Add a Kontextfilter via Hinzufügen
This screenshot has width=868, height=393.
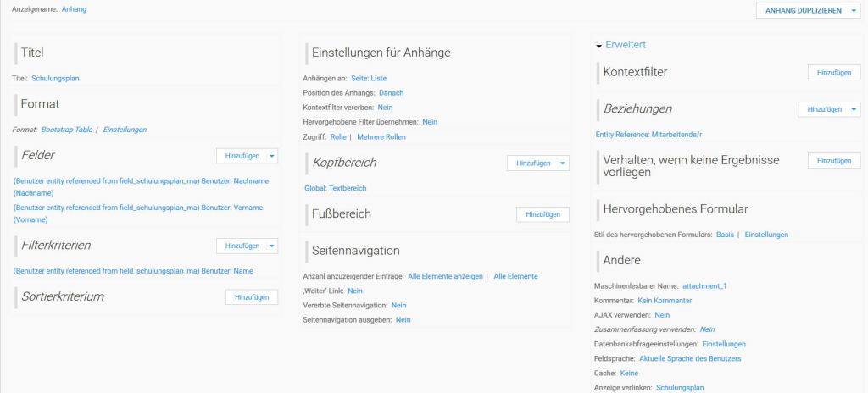pos(833,73)
